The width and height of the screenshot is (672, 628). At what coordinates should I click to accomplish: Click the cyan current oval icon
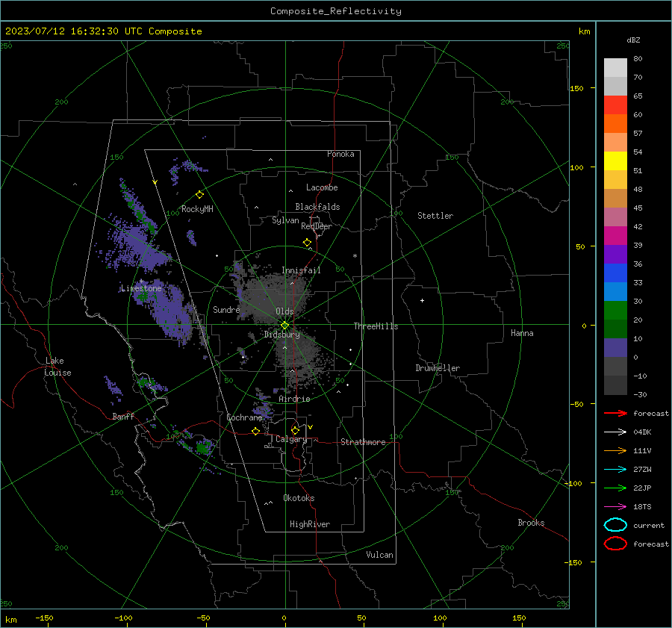tap(615, 525)
